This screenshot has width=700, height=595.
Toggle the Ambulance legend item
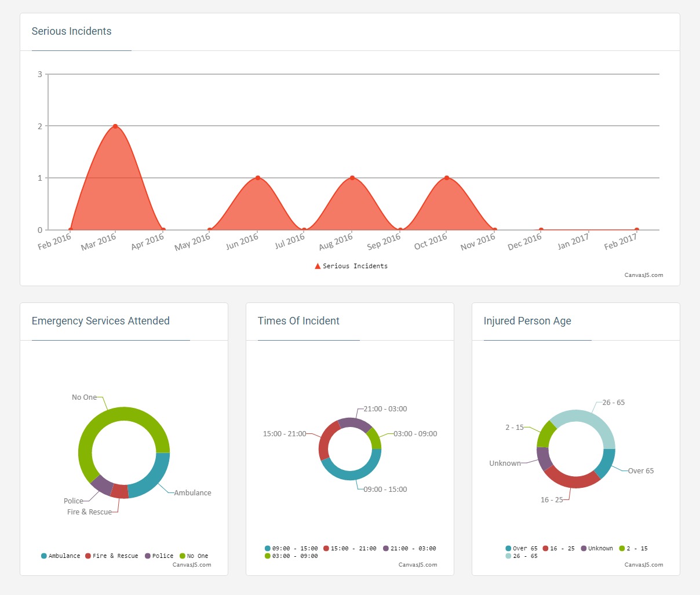[60, 556]
